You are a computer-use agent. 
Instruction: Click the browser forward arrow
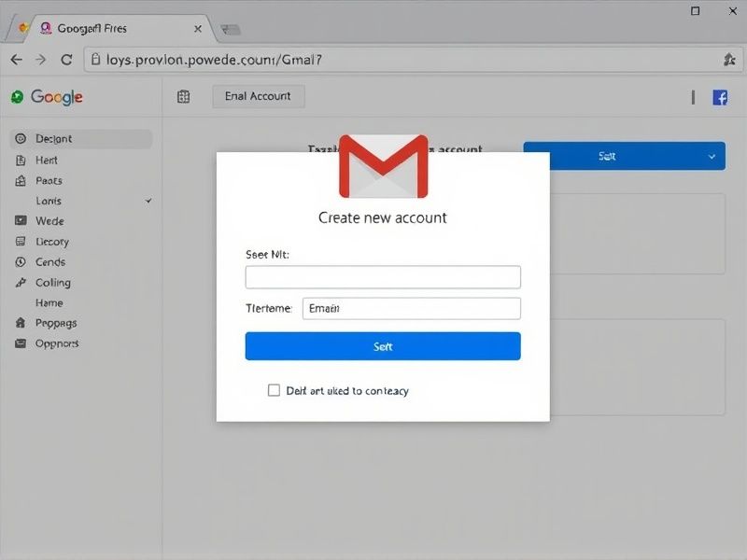point(41,60)
